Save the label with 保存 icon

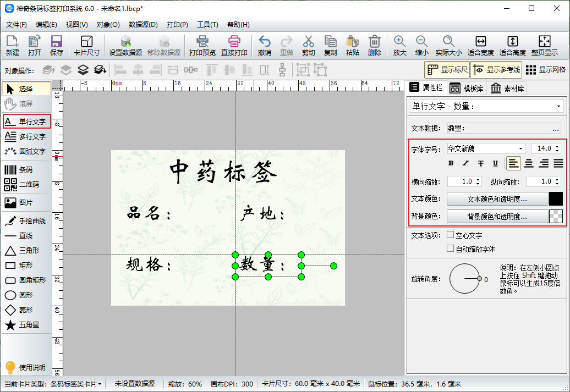click(x=56, y=46)
